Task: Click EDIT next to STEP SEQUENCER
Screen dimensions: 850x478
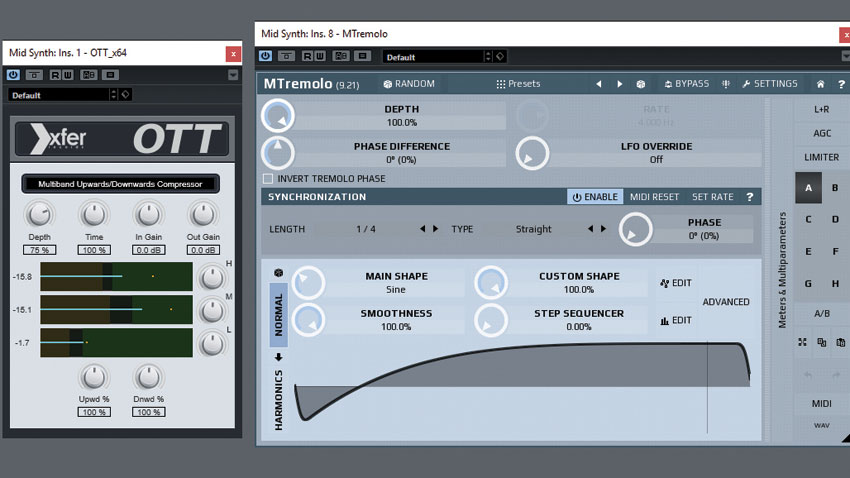Action: pos(675,320)
